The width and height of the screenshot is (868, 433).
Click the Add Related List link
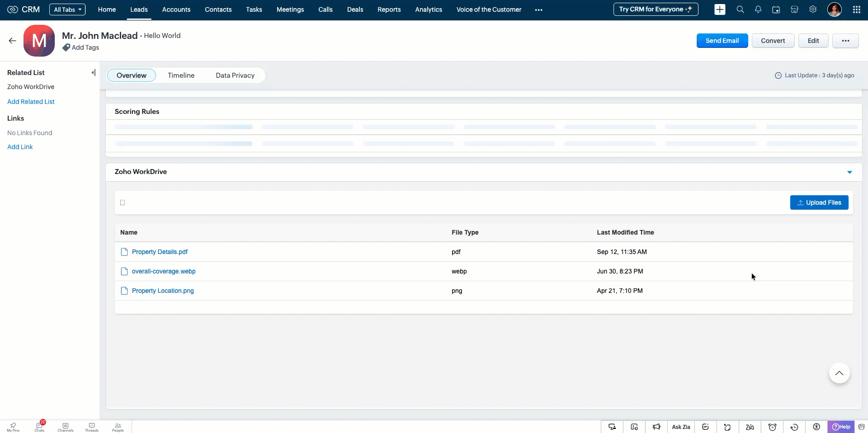coord(31,102)
